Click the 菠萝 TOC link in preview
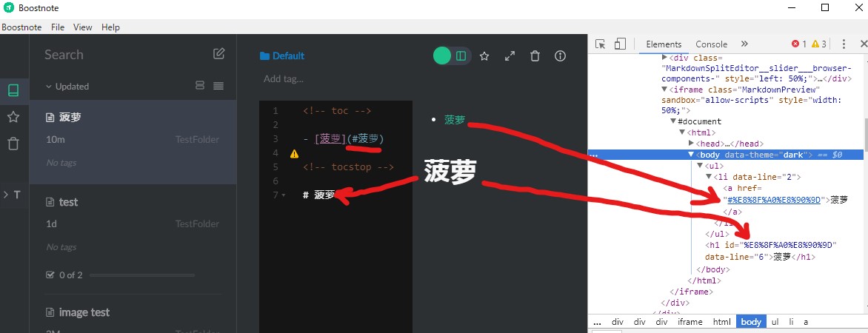The image size is (868, 333). tap(455, 120)
